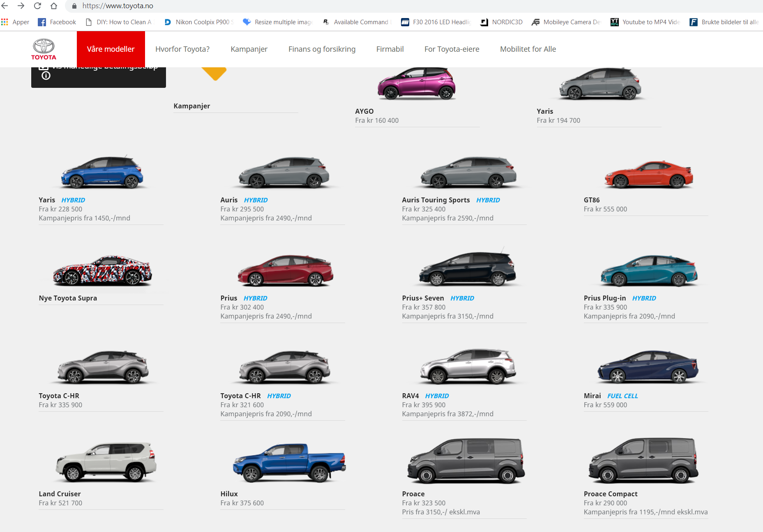The width and height of the screenshot is (763, 532).
Task: Click info icon in black payment box
Action: pos(46,76)
